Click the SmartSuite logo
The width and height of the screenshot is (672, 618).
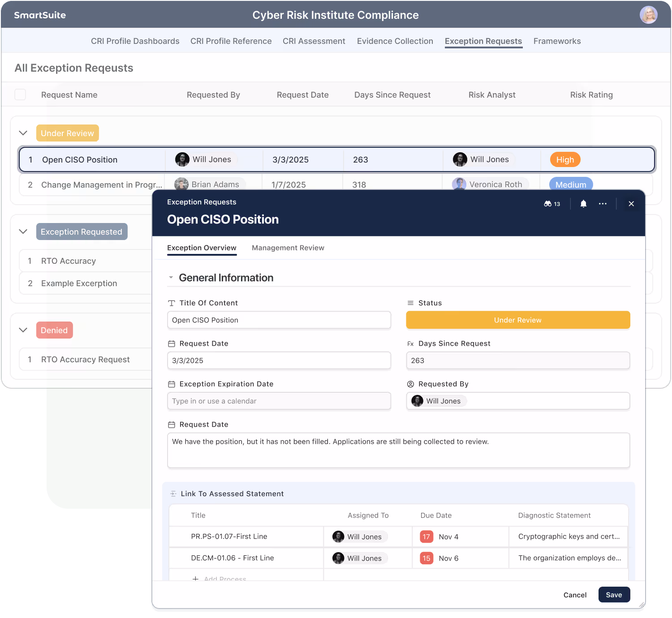(x=40, y=15)
